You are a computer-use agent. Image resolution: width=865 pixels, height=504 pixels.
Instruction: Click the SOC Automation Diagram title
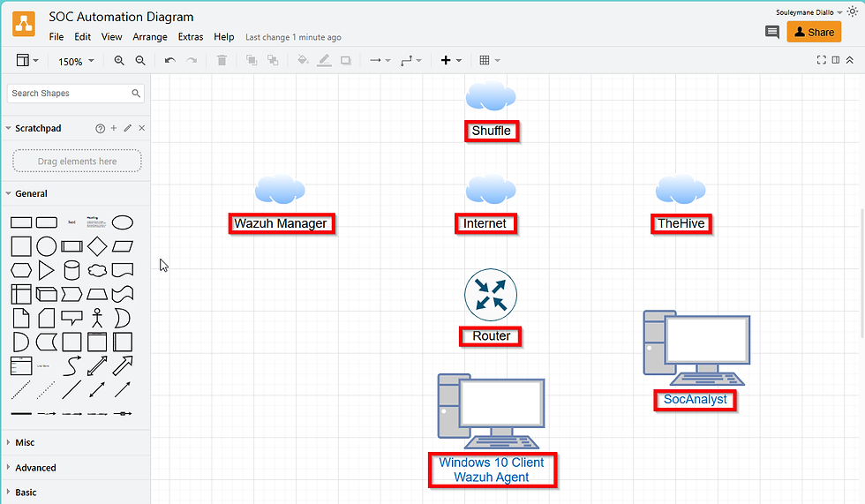click(x=121, y=17)
